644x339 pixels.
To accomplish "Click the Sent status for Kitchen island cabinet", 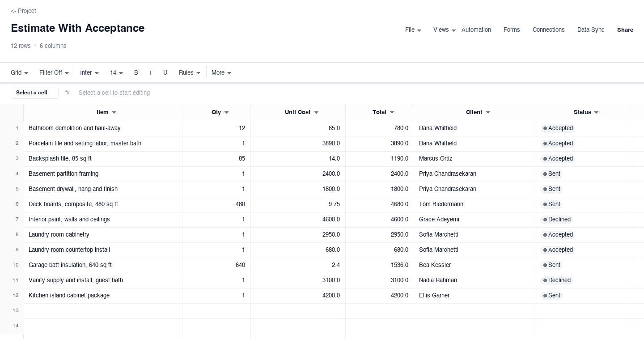I will click(551, 296).
